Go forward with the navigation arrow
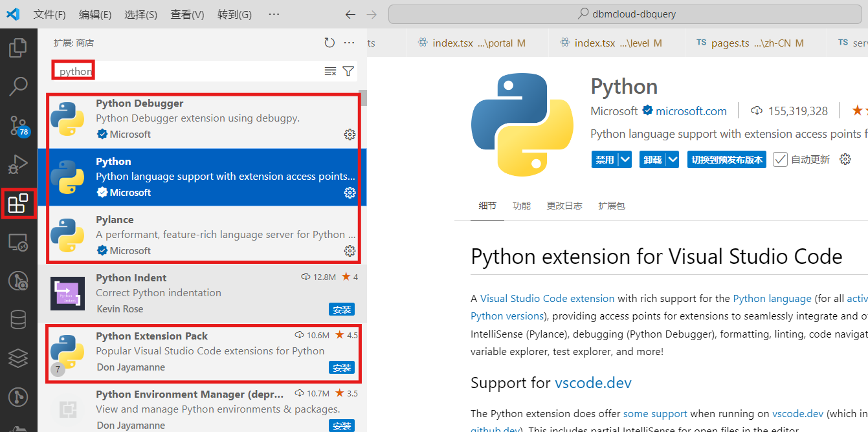The height and width of the screenshot is (432, 868). (372, 14)
